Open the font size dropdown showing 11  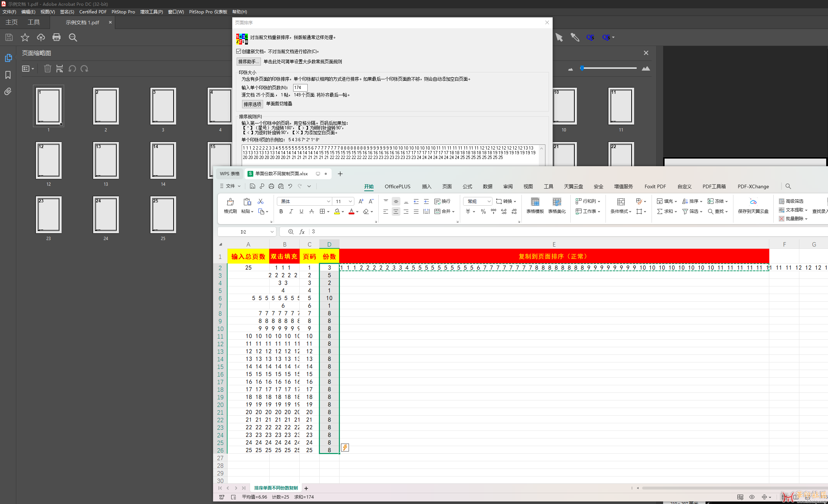[350, 201]
